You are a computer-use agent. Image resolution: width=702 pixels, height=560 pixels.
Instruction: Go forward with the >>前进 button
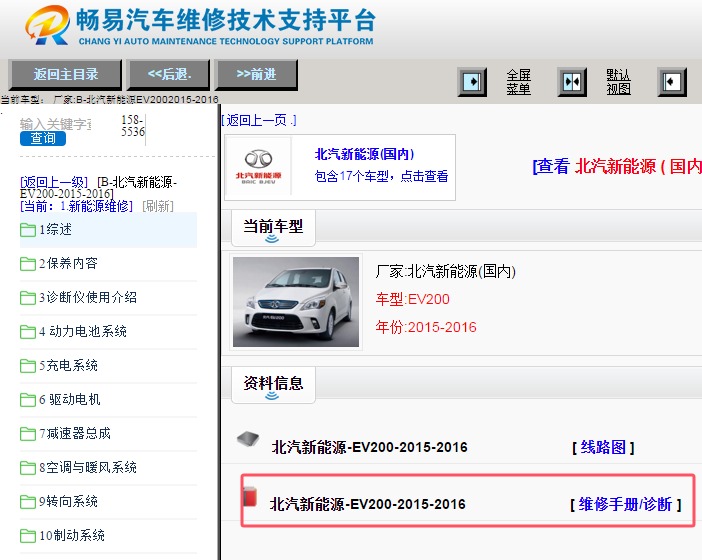(256, 74)
